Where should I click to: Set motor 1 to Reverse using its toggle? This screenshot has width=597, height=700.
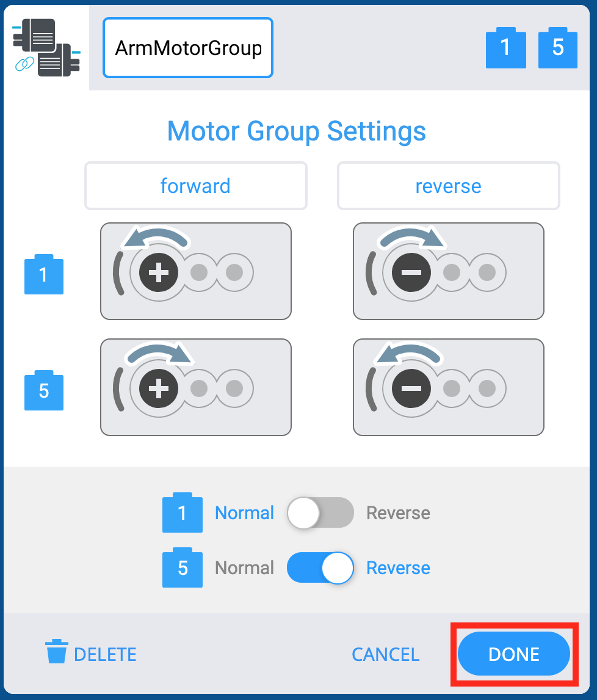pos(320,512)
